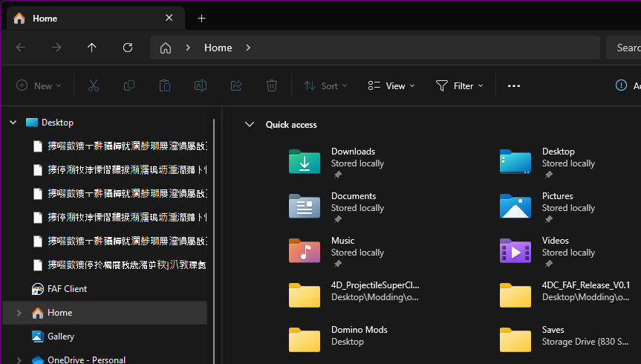Open the Music folder icon
The width and height of the screenshot is (641, 364).
click(x=305, y=250)
